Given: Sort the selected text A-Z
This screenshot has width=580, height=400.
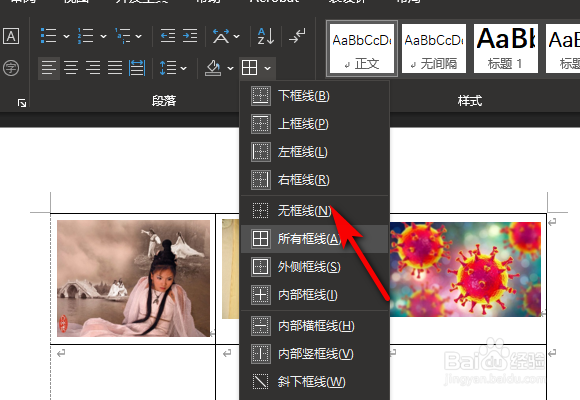Looking at the screenshot, I should [266, 36].
